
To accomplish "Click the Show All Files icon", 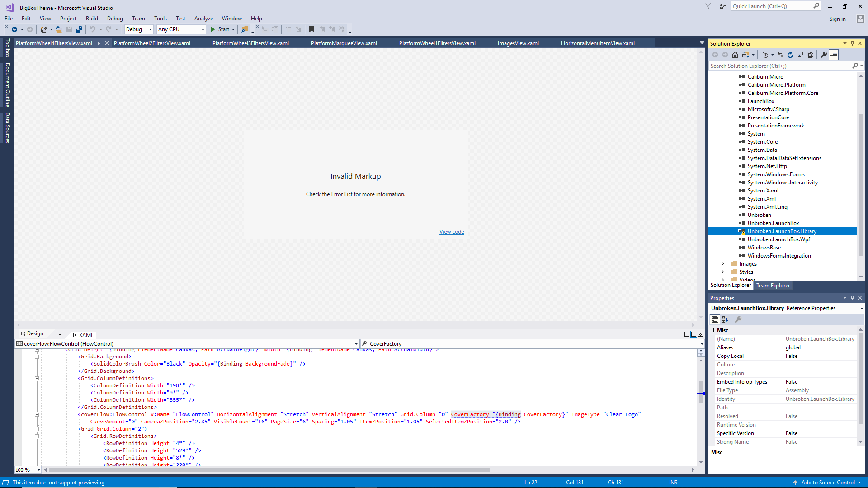I will (810, 55).
